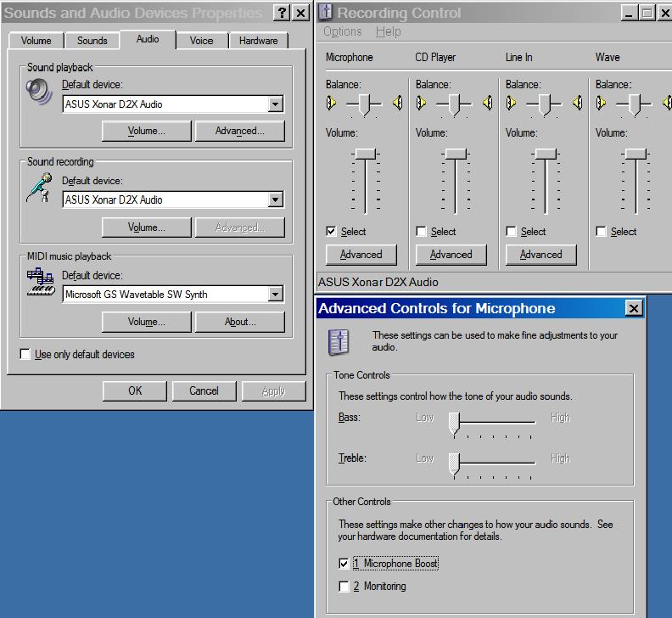The image size is (672, 618).
Task: Click the Bass tone slider thumb
Action: pyautogui.click(x=454, y=424)
